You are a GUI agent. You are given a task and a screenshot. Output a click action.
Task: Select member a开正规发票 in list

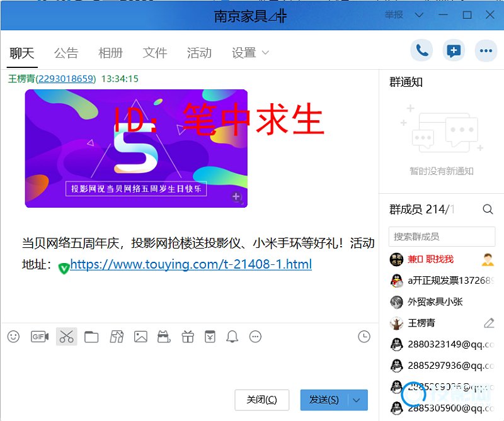pos(442,281)
